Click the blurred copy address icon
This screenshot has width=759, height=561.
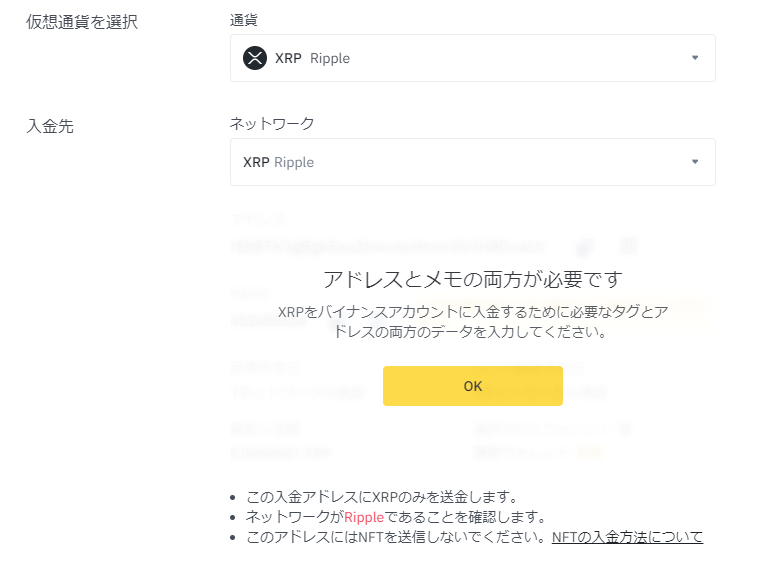point(585,247)
